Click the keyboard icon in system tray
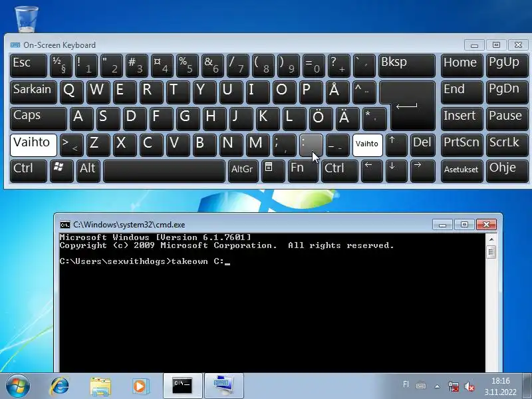Image resolution: width=532 pixels, height=399 pixels. tap(421, 386)
